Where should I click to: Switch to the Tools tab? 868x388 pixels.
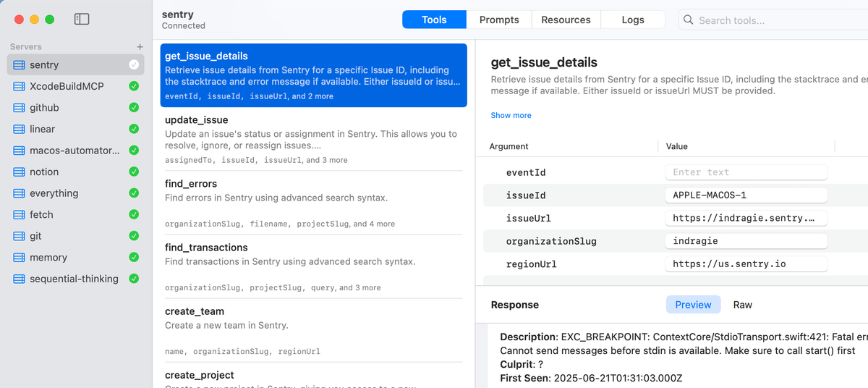point(434,20)
